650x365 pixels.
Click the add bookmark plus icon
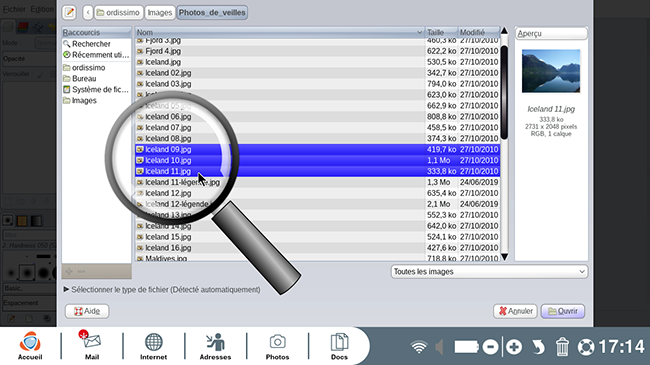coord(69,271)
